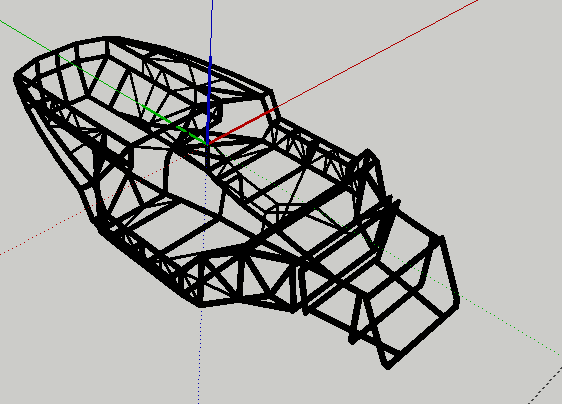Viewport: 562px width, 404px height.
Task: Click the axes origin point
Action: tap(208, 144)
